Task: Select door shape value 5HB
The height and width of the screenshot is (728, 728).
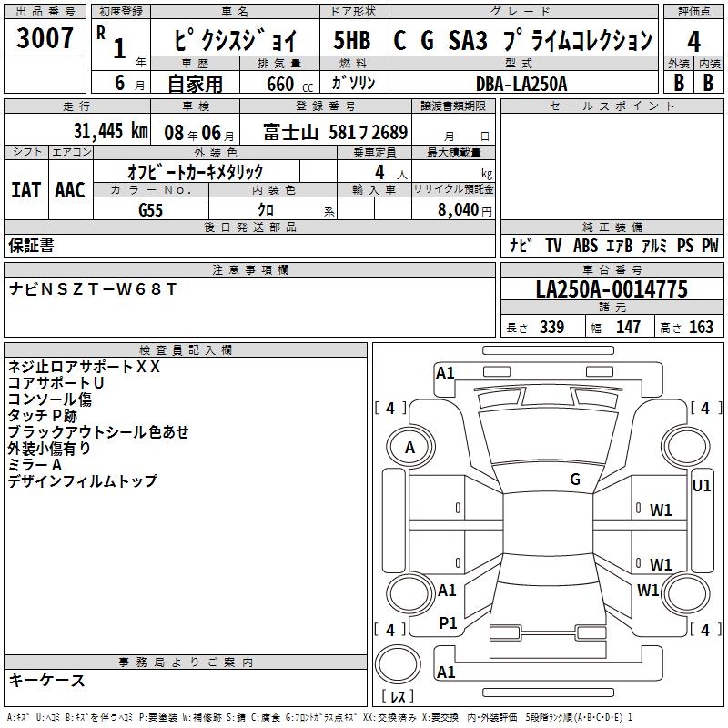Action: tap(352, 40)
